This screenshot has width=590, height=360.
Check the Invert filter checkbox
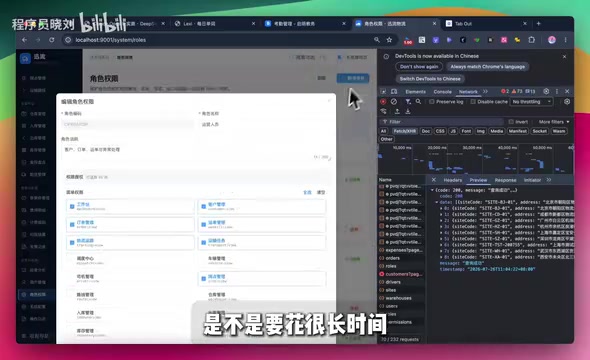511,122
